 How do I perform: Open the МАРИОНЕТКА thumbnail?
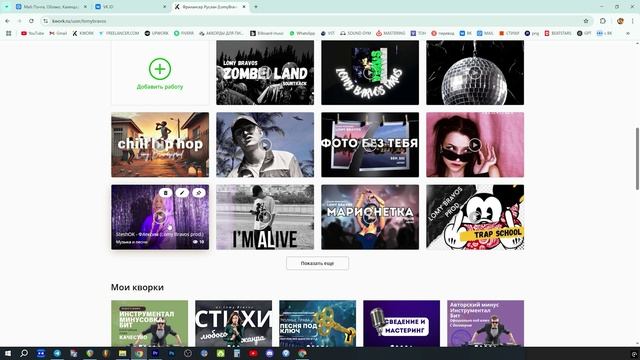370,217
